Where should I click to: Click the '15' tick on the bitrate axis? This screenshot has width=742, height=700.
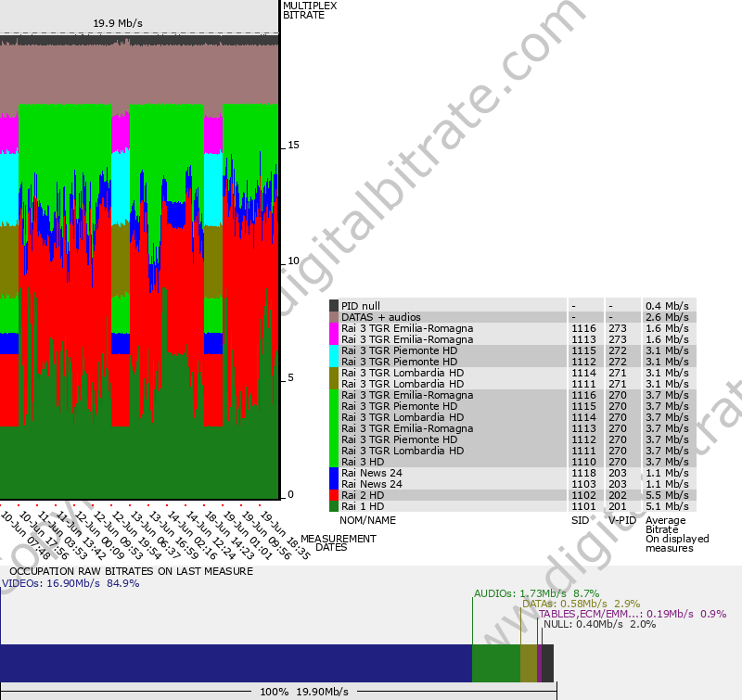click(293, 145)
